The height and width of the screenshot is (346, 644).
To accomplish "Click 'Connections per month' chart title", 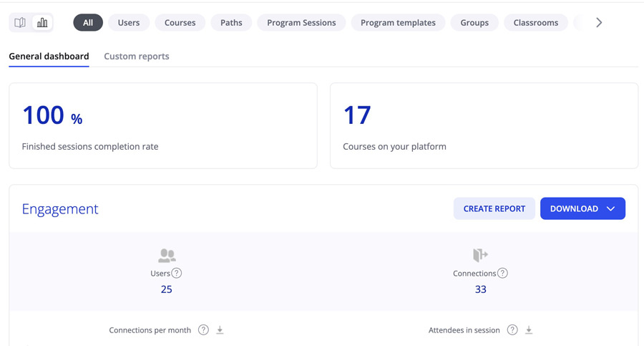I will [150, 330].
